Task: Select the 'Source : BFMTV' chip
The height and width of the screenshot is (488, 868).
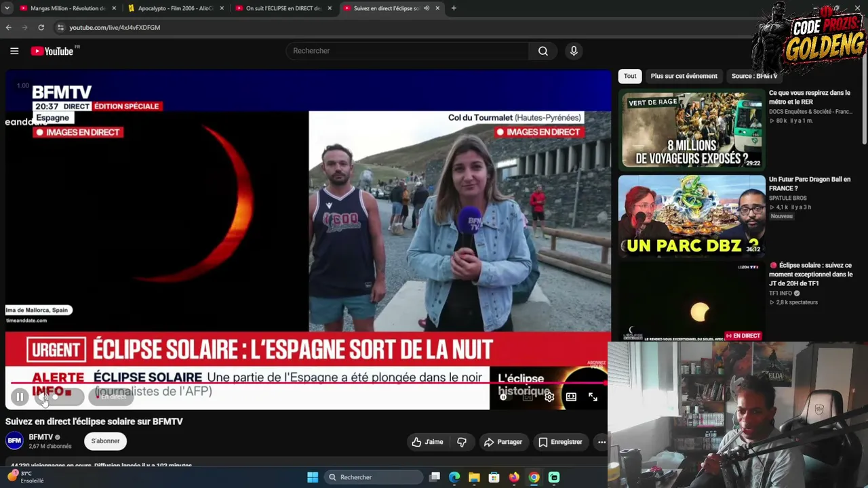Action: [x=754, y=76]
